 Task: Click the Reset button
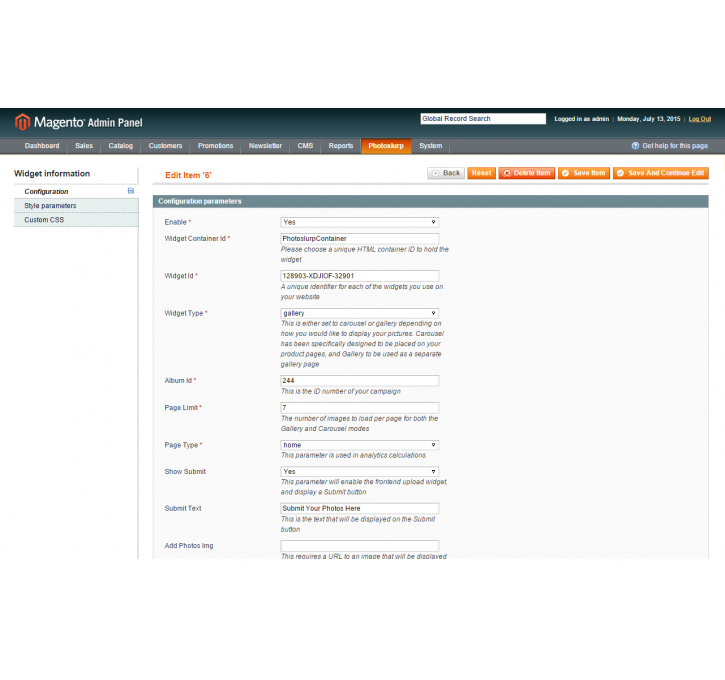click(x=481, y=173)
